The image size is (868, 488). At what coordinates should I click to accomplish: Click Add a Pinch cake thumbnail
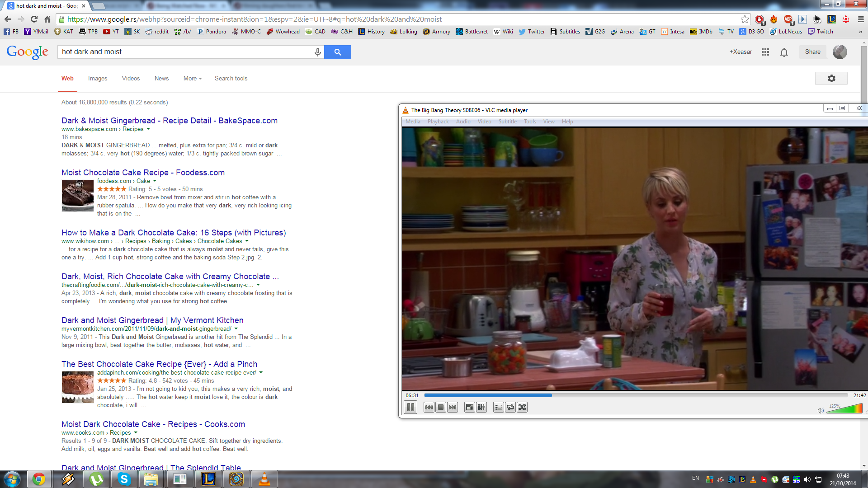tap(78, 387)
